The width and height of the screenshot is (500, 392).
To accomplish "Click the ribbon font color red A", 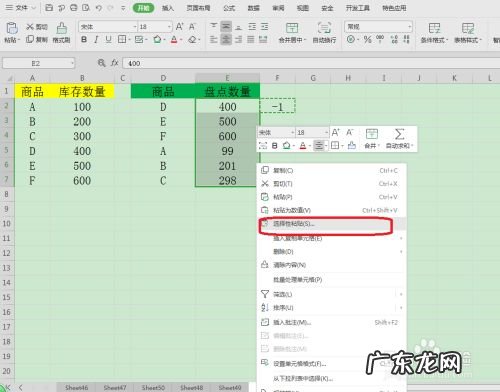I will [174, 40].
